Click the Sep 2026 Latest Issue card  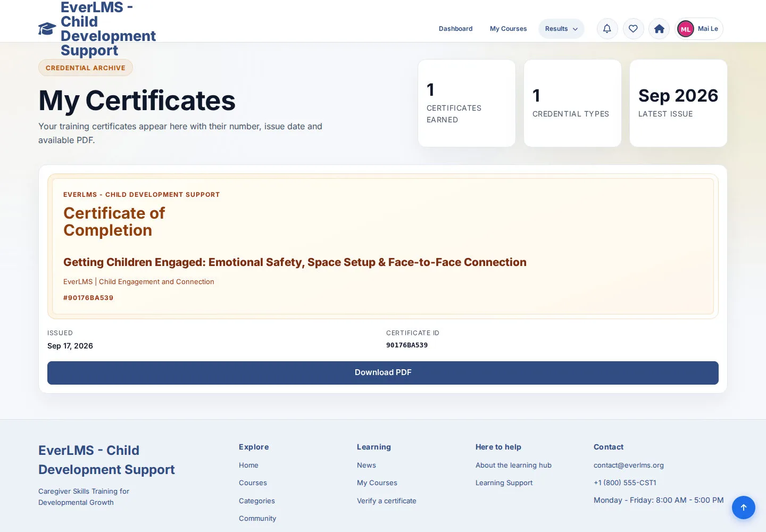pos(678,103)
